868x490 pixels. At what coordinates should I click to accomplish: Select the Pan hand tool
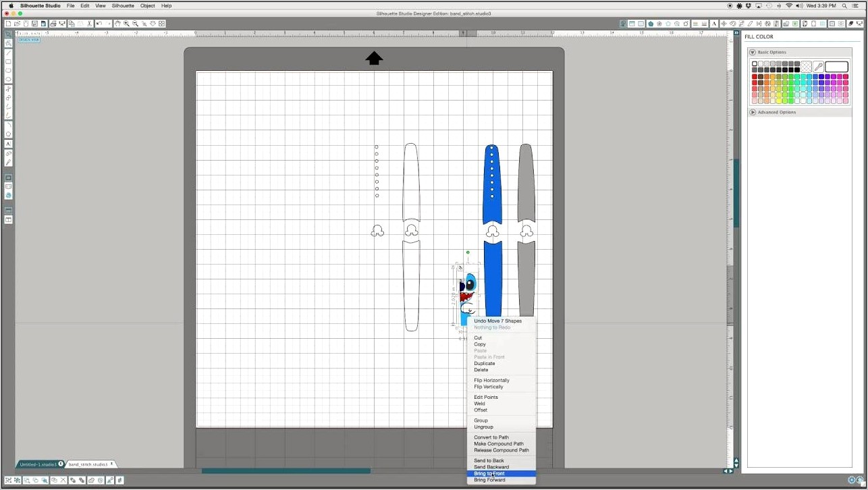pos(117,24)
